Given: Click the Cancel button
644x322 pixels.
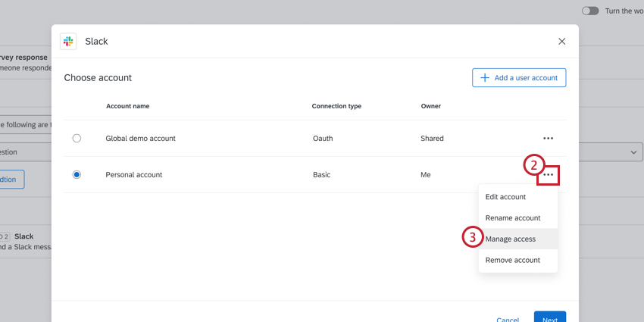Looking at the screenshot, I should [x=508, y=318].
